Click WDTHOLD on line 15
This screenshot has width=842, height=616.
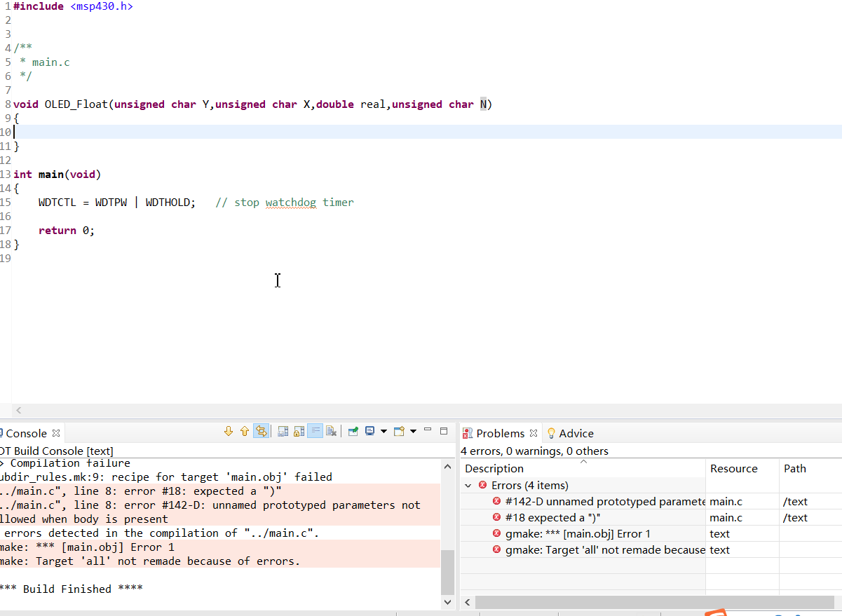(168, 203)
